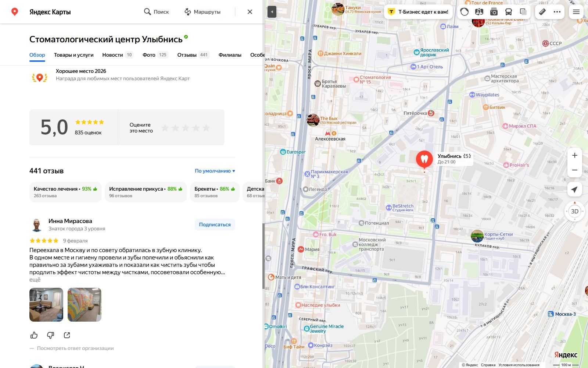Open the Филиалы tab
588x368 pixels.
(230, 55)
